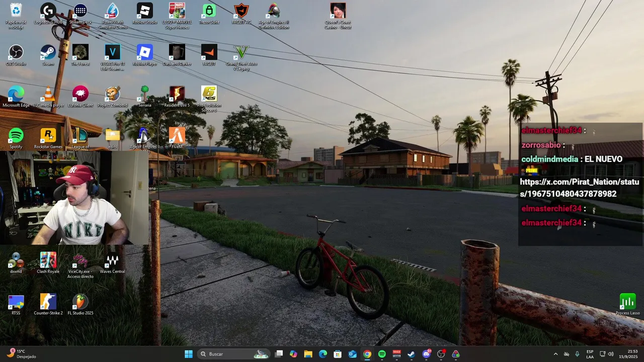Select the Rockstar Games launcher desktop icon
The width and height of the screenshot is (644, 362).
tap(48, 138)
